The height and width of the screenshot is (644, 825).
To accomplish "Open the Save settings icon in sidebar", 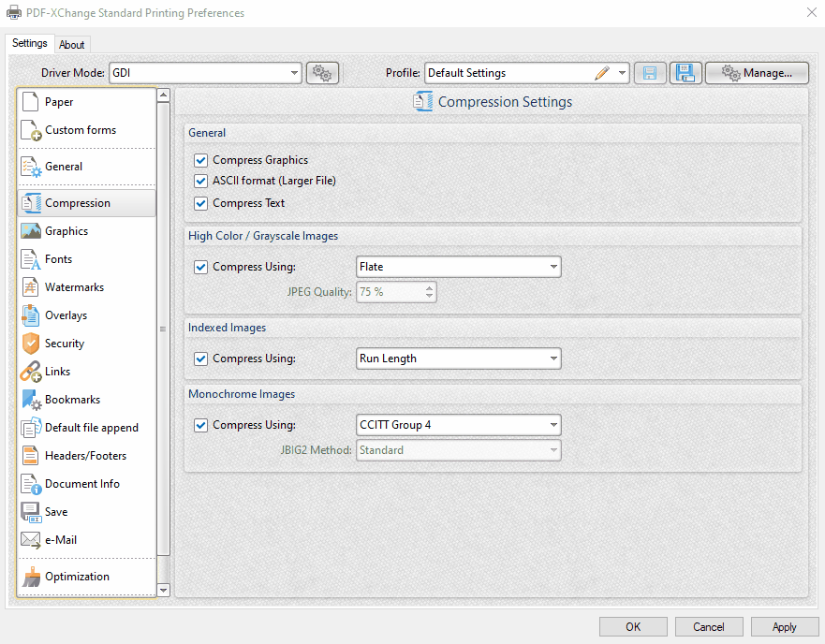I will pos(31,512).
